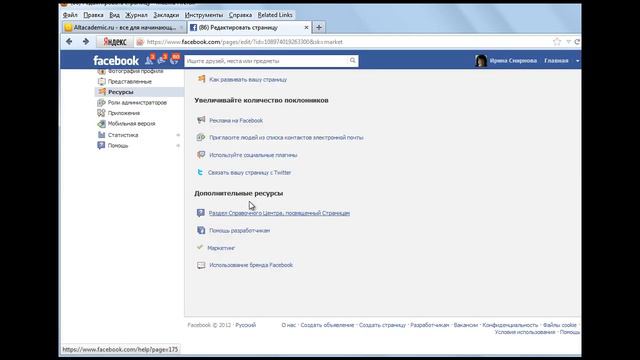
Task: Click the megaphone icon beside Реклама на Facebook
Action: [201, 120]
